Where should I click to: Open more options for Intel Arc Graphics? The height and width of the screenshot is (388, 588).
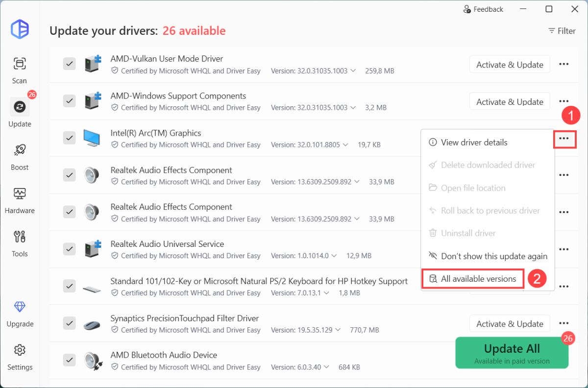pyautogui.click(x=564, y=139)
